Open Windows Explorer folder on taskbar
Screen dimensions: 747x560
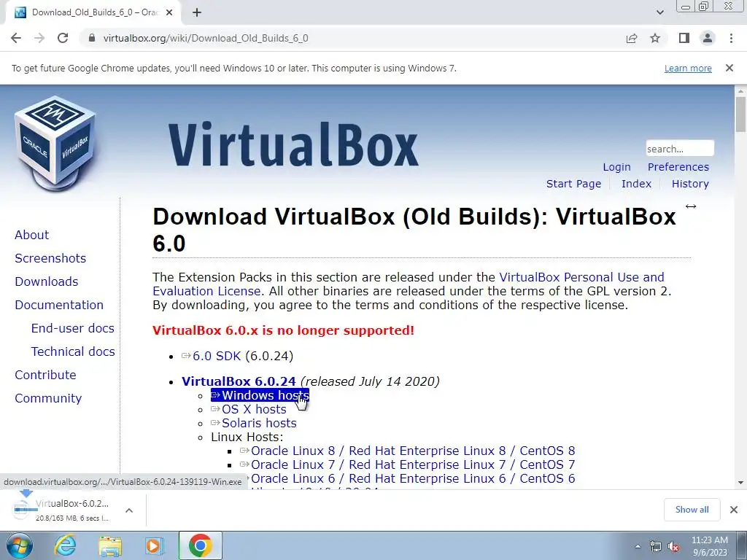(110, 545)
